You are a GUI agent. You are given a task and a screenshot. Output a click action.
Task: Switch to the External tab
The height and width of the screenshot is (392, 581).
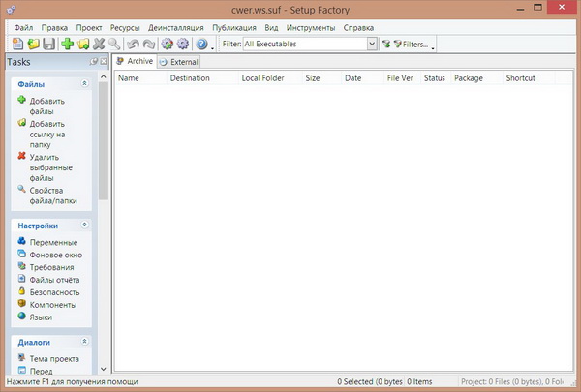pos(178,62)
